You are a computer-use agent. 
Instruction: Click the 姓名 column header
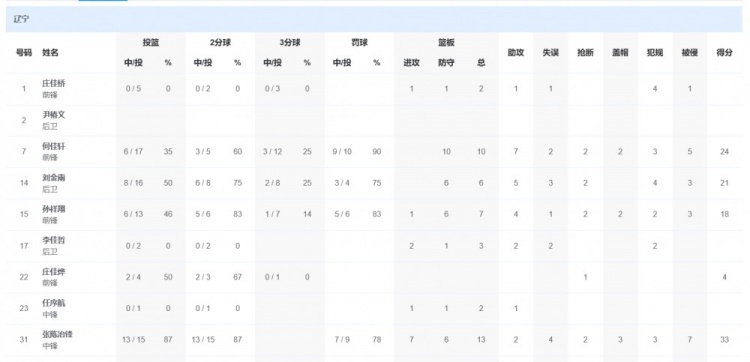[x=50, y=53]
